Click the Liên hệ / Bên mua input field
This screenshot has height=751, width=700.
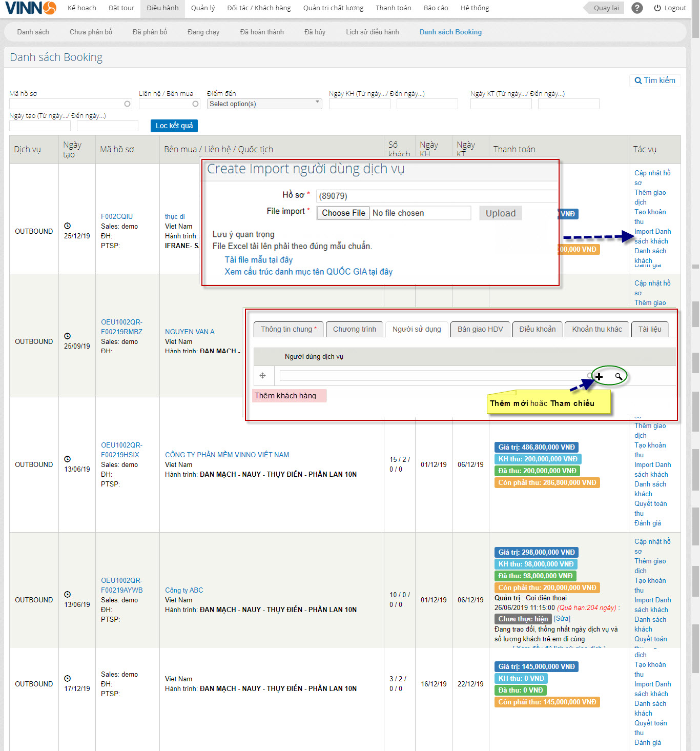point(165,104)
